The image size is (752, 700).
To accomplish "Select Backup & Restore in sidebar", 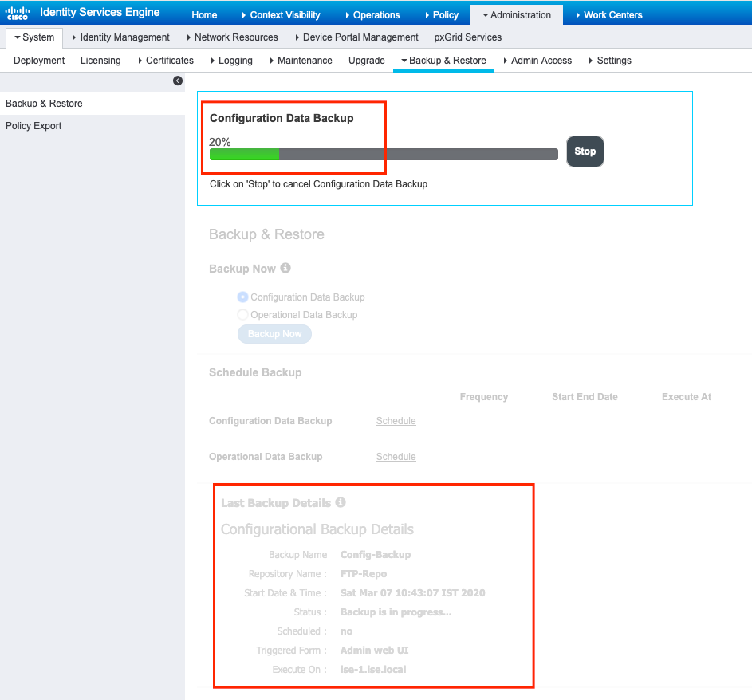I will point(92,104).
